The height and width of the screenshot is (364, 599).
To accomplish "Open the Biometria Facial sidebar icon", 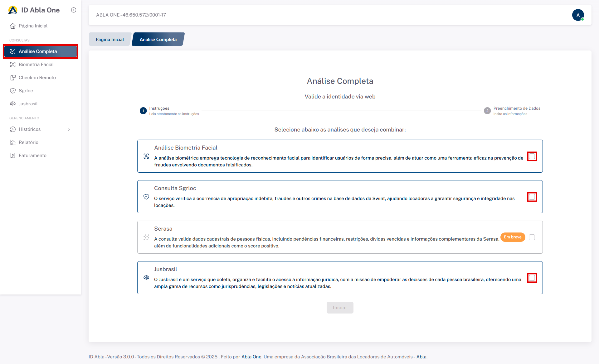I will pos(13,65).
